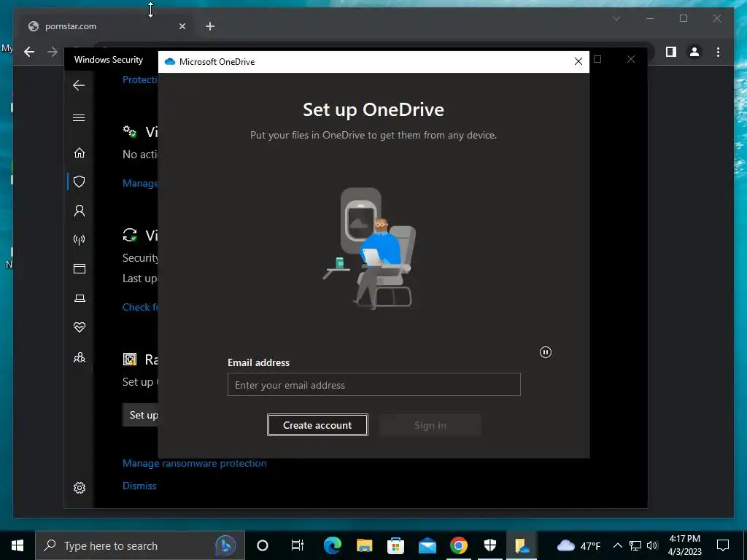Show hidden system tray icons
This screenshot has width=747, height=560.
[x=617, y=545]
